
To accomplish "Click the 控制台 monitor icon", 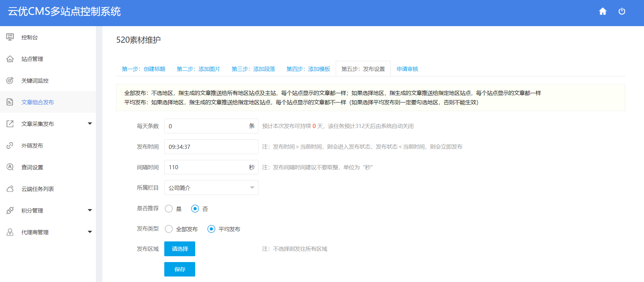I will 10,37.
